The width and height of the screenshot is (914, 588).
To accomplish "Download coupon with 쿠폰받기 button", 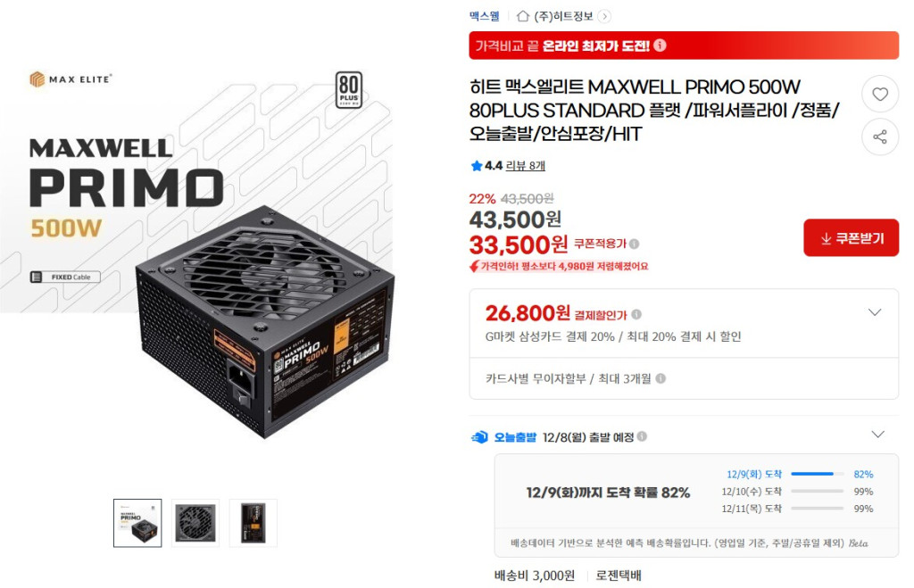I will pos(851,237).
